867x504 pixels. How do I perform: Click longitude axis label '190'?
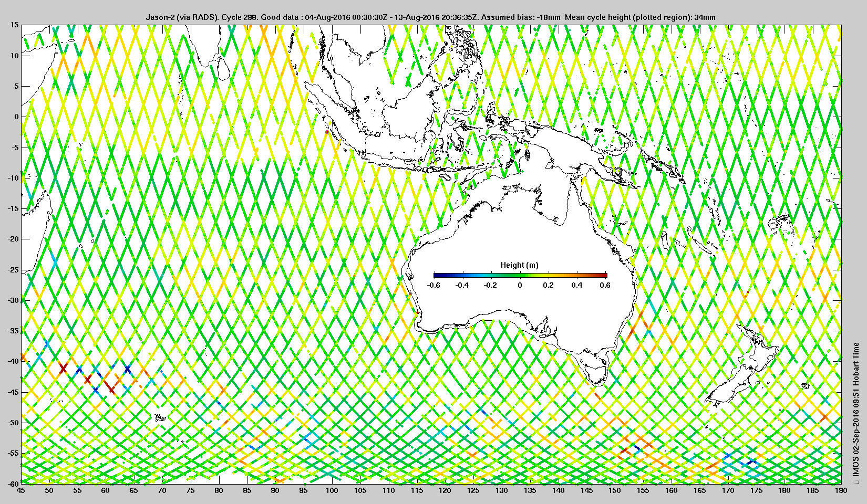[841, 490]
